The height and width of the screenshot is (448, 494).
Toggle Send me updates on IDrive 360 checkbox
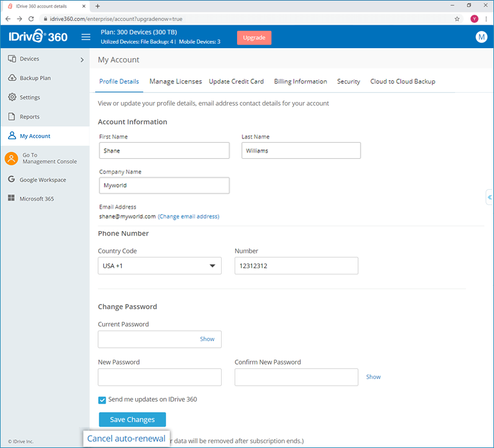point(102,400)
